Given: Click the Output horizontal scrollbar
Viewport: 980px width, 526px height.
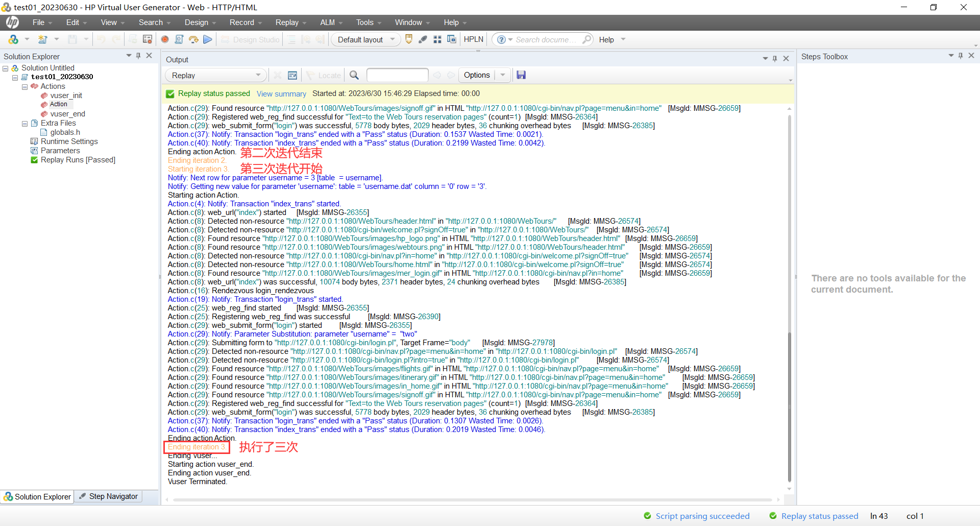Looking at the screenshot, I should [x=473, y=500].
